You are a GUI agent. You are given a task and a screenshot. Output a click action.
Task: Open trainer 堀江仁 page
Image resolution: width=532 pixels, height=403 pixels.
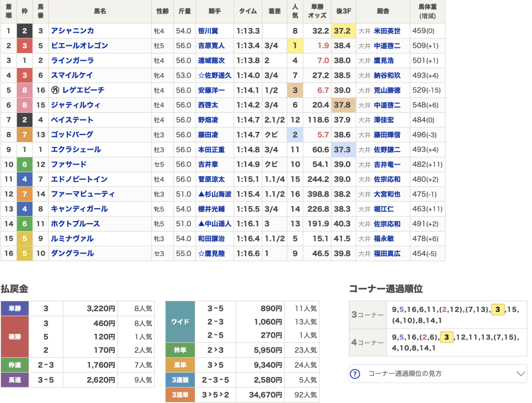pos(384,209)
